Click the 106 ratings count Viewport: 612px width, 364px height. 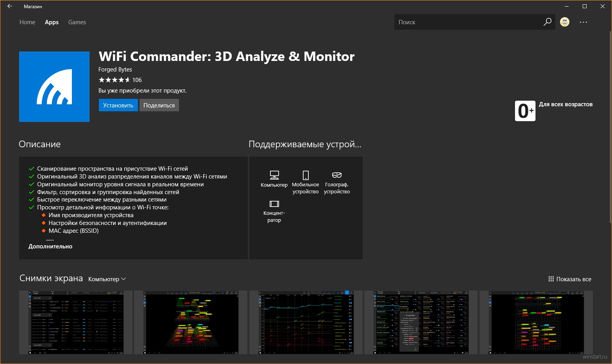click(137, 80)
